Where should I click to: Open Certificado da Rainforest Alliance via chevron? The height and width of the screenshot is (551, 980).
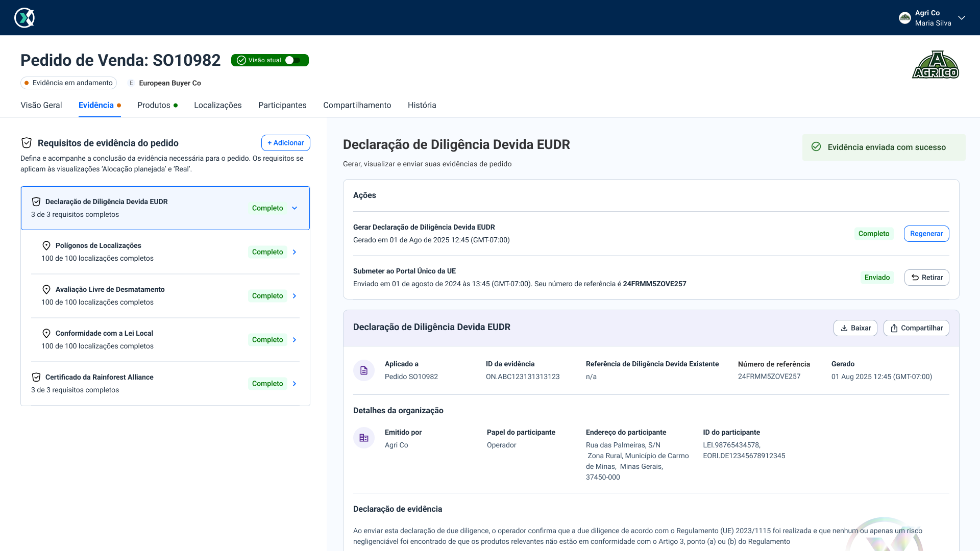pyautogui.click(x=295, y=384)
